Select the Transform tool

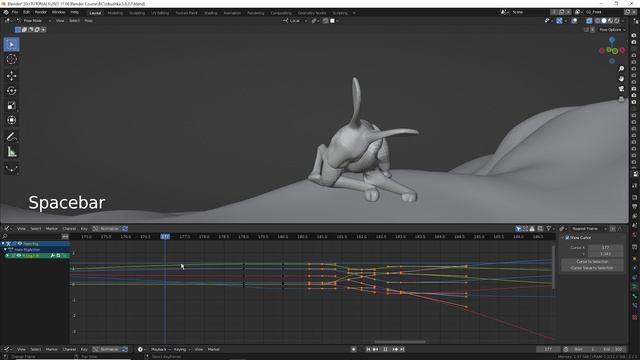11,120
